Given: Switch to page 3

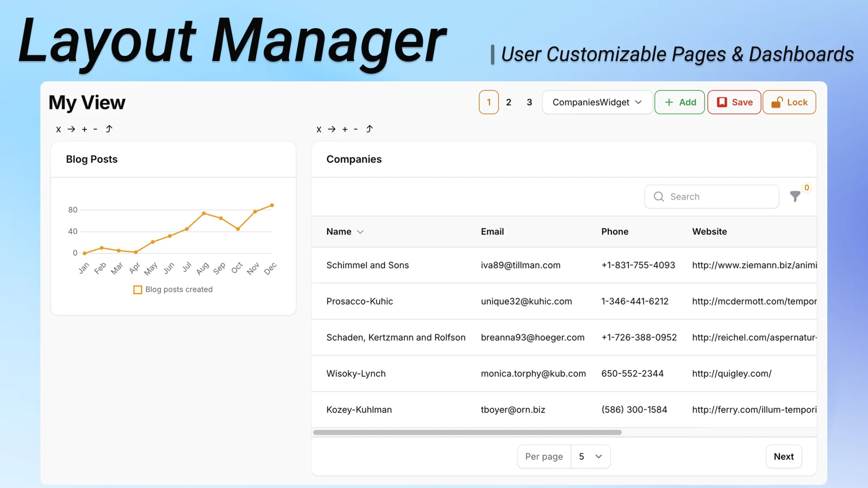Looking at the screenshot, I should click(x=529, y=102).
